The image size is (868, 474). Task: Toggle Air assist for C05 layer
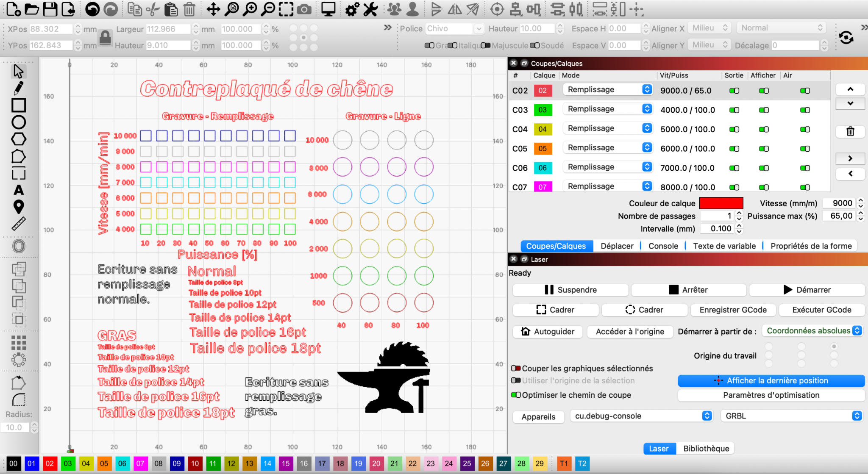[805, 149]
